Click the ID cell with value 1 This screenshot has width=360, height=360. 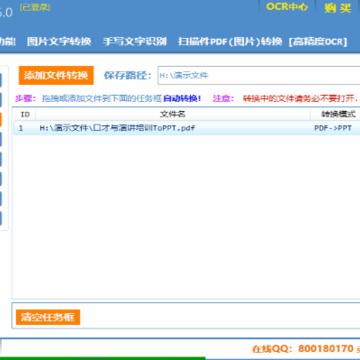click(x=21, y=128)
